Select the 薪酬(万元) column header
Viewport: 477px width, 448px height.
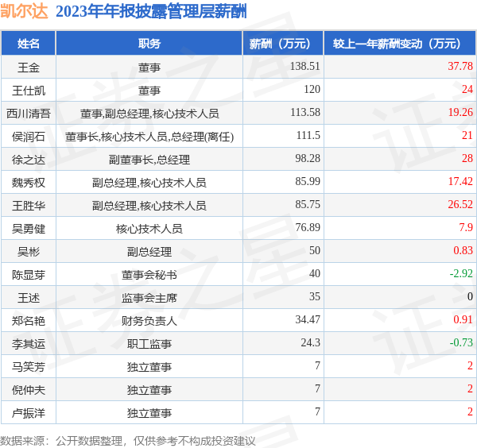coord(283,44)
